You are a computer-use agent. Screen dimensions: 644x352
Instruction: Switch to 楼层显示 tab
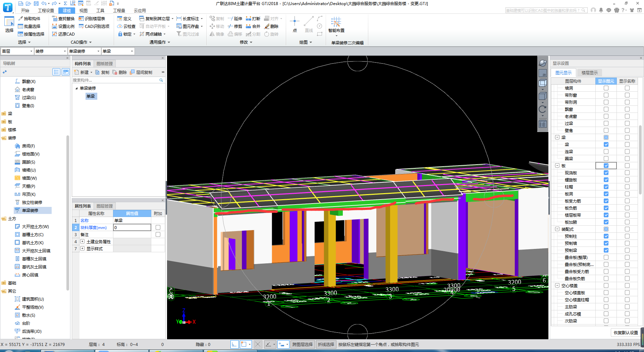590,73
